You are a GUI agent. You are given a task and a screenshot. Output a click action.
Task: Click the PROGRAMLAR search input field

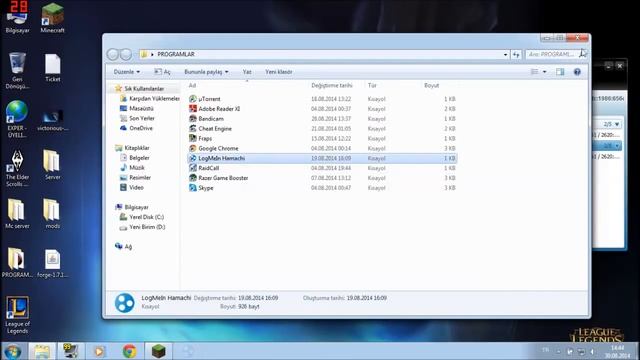click(x=553, y=54)
